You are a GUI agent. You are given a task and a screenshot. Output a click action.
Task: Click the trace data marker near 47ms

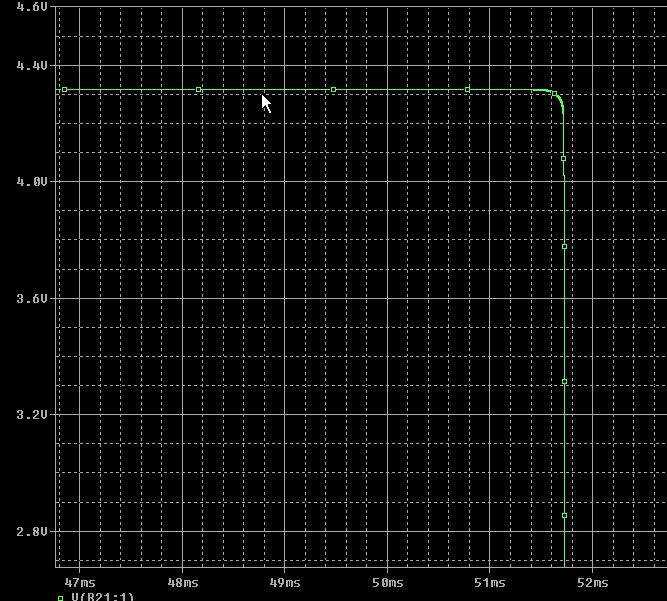(x=65, y=89)
